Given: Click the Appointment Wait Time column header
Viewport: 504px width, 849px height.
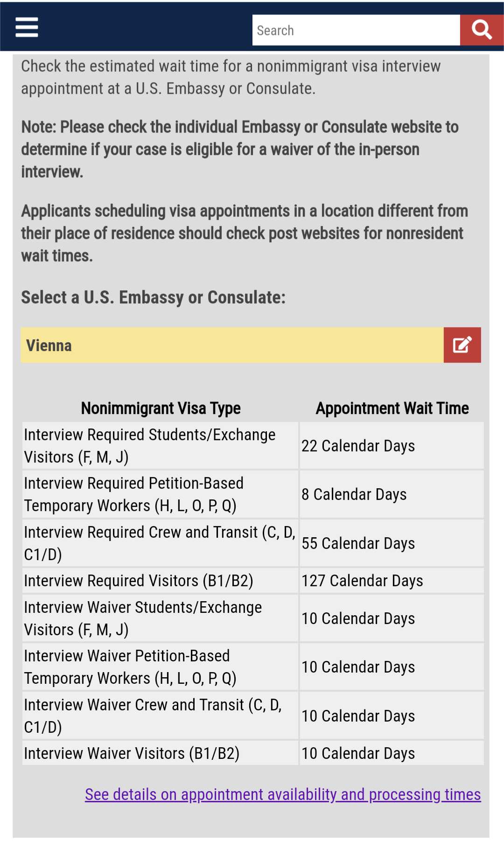Looking at the screenshot, I should point(392,408).
